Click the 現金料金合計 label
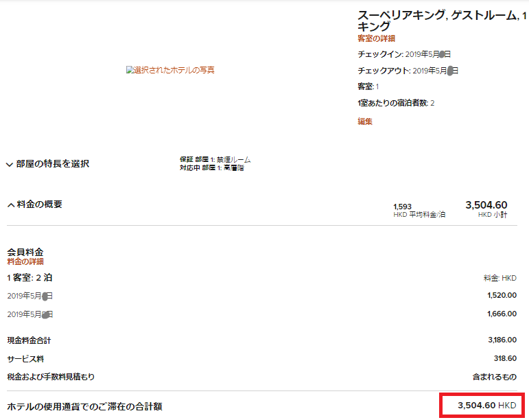 pyautogui.click(x=29, y=340)
